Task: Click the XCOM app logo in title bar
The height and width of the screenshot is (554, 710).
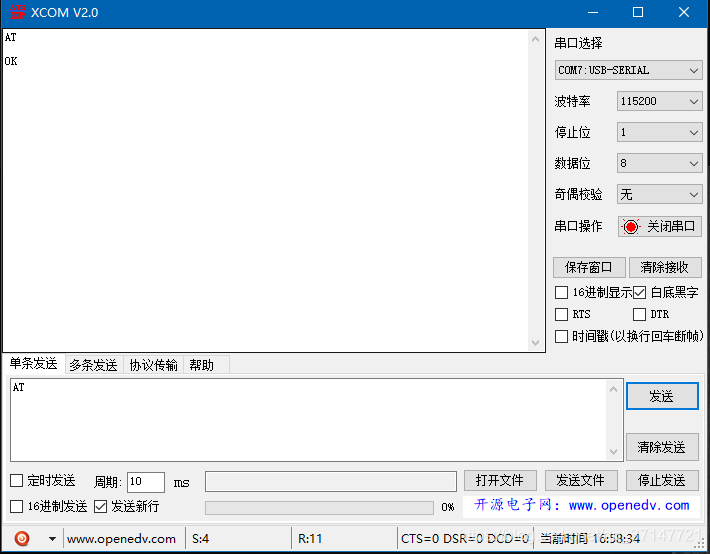Action: (x=18, y=12)
